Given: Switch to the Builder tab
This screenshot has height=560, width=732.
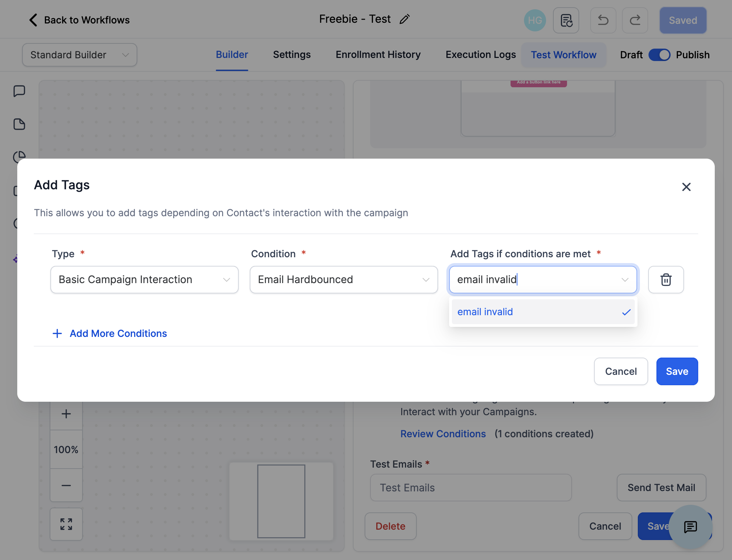Looking at the screenshot, I should (232, 55).
